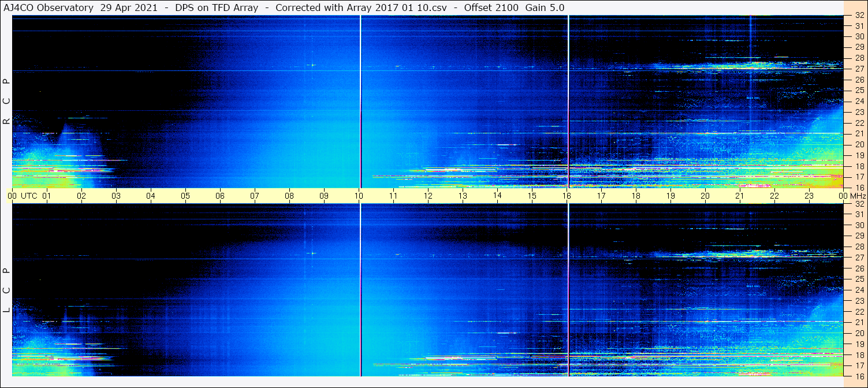Click the 'UTC' text on time axis
This screenshot has height=388, width=868.
(29, 196)
